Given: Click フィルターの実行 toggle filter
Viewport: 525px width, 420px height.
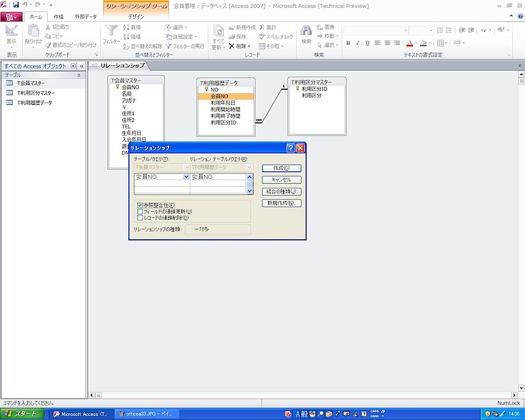Looking at the screenshot, I should coord(185,46).
